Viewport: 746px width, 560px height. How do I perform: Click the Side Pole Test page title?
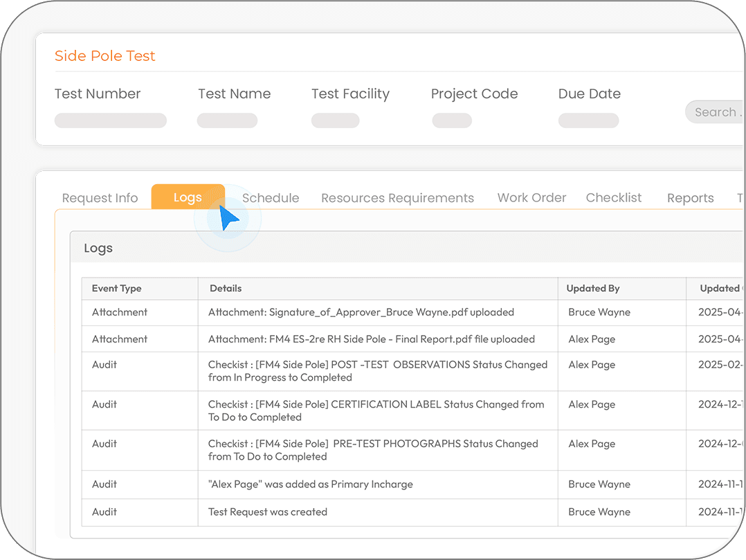[105, 56]
